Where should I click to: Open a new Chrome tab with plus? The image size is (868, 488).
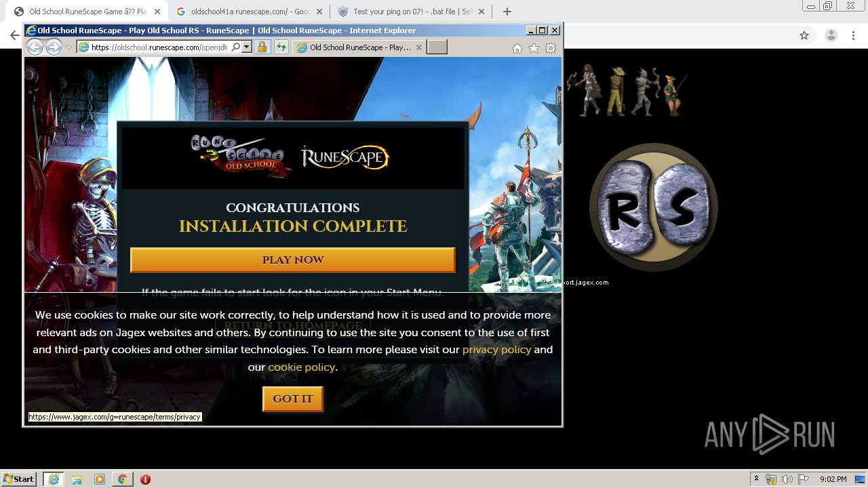click(x=507, y=12)
